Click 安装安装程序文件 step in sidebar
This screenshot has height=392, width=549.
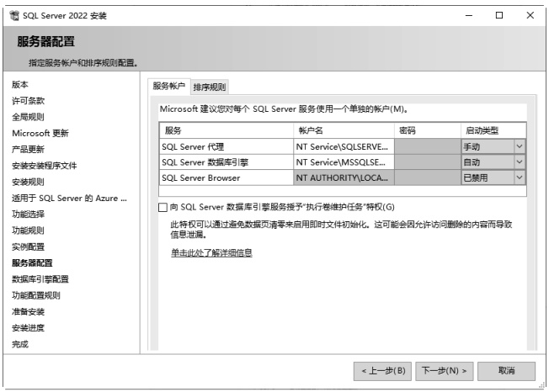pos(44,166)
